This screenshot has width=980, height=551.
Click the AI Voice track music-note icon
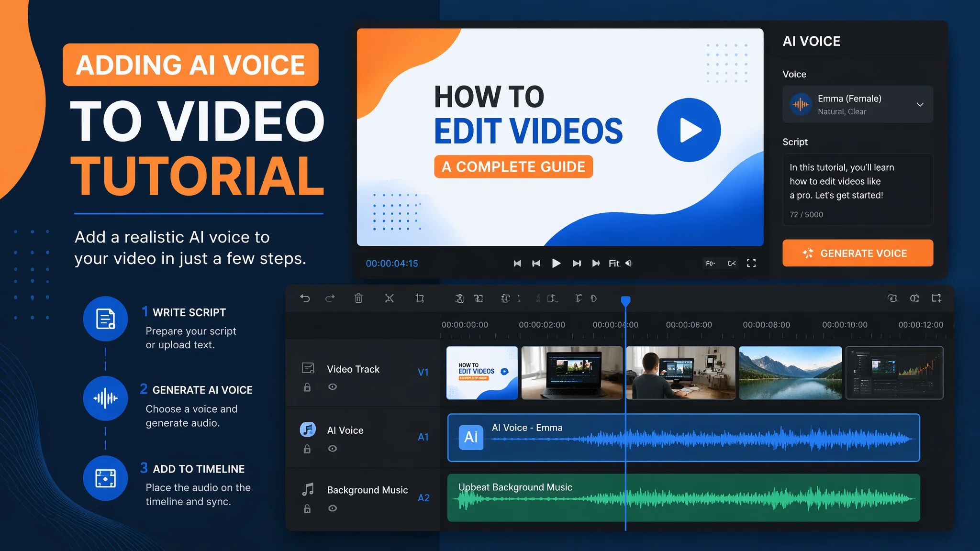308,430
